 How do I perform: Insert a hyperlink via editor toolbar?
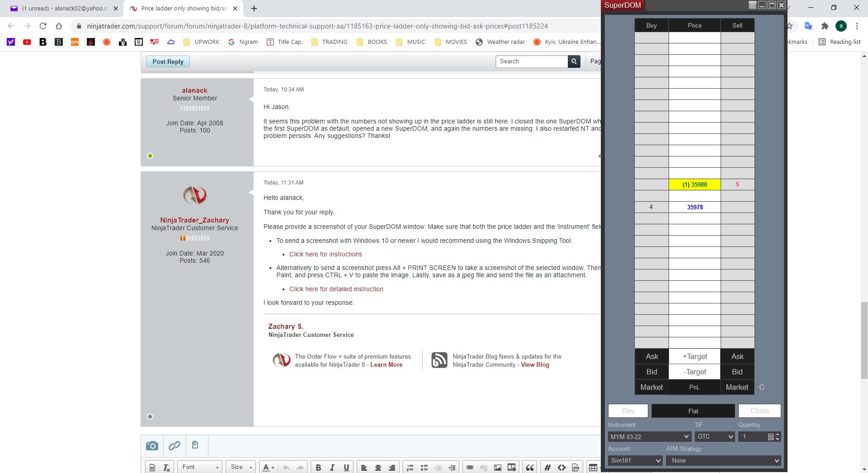[470, 468]
